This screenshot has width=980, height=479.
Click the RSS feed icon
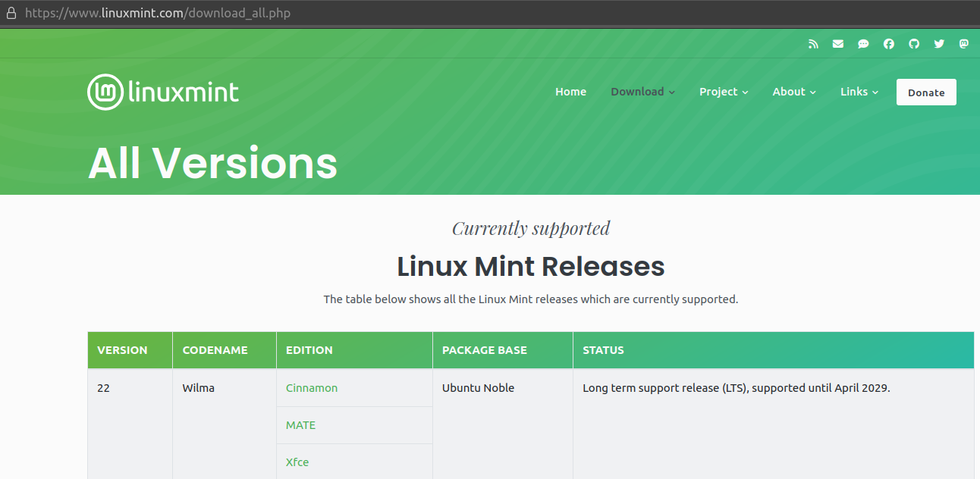813,43
